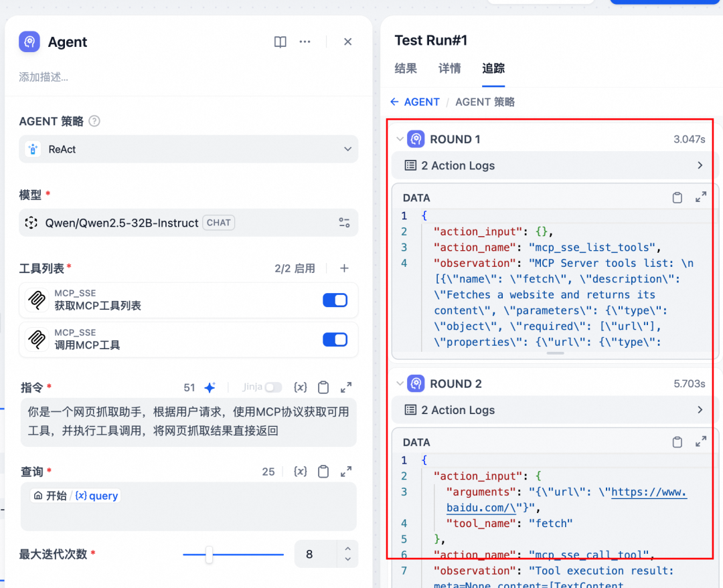Image resolution: width=723 pixels, height=588 pixels.
Task: Open the three-dot more options icon
Action: [305, 41]
